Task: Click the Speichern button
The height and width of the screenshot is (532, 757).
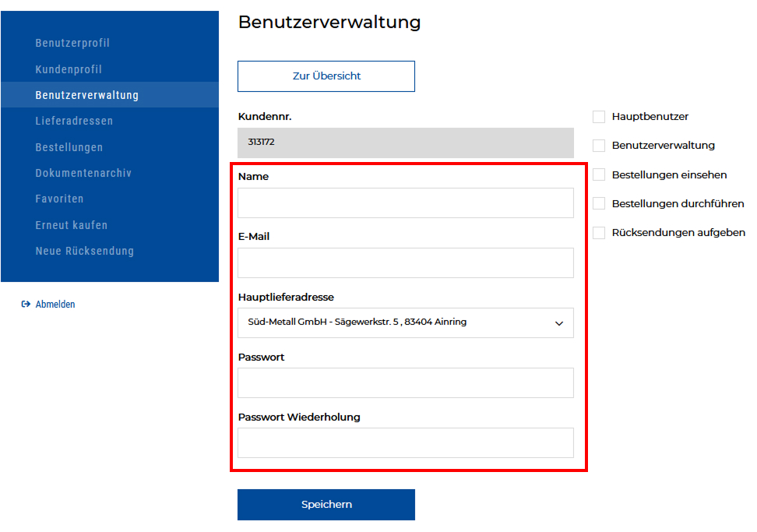Action: point(326,505)
